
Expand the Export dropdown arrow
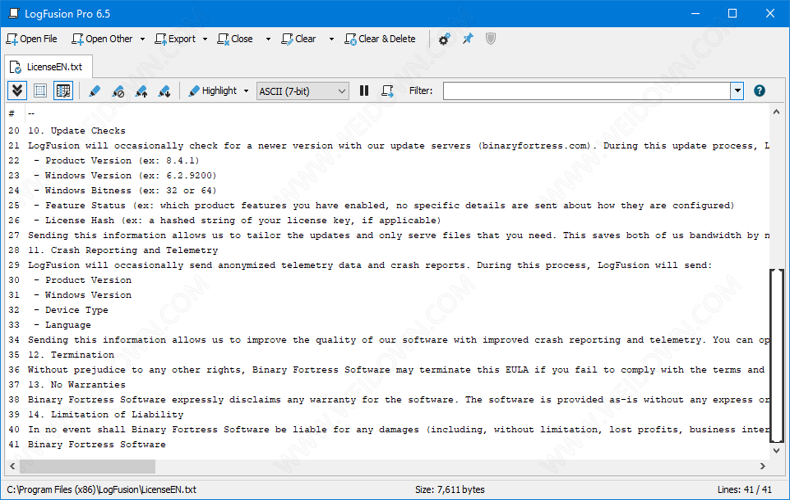205,39
